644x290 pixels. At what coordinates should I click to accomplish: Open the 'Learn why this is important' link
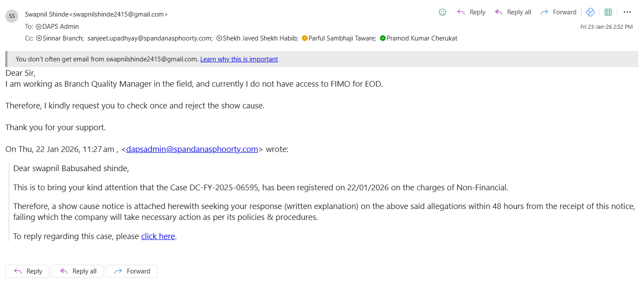[239, 59]
